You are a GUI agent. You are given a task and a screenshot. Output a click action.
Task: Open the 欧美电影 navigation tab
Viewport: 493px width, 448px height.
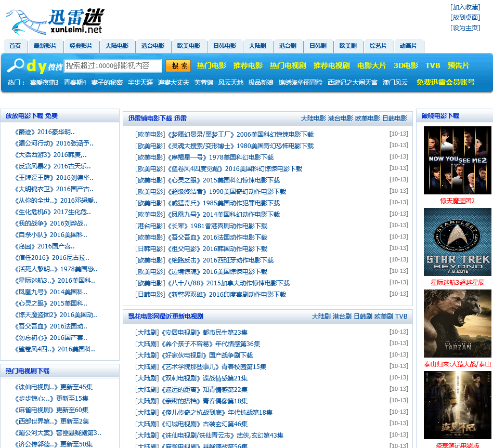click(189, 46)
